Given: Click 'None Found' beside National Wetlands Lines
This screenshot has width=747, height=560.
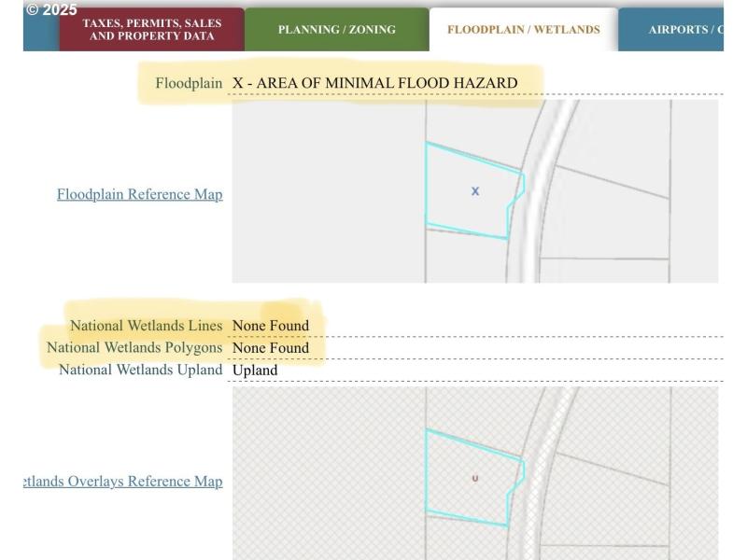Looking at the screenshot, I should point(270,326).
